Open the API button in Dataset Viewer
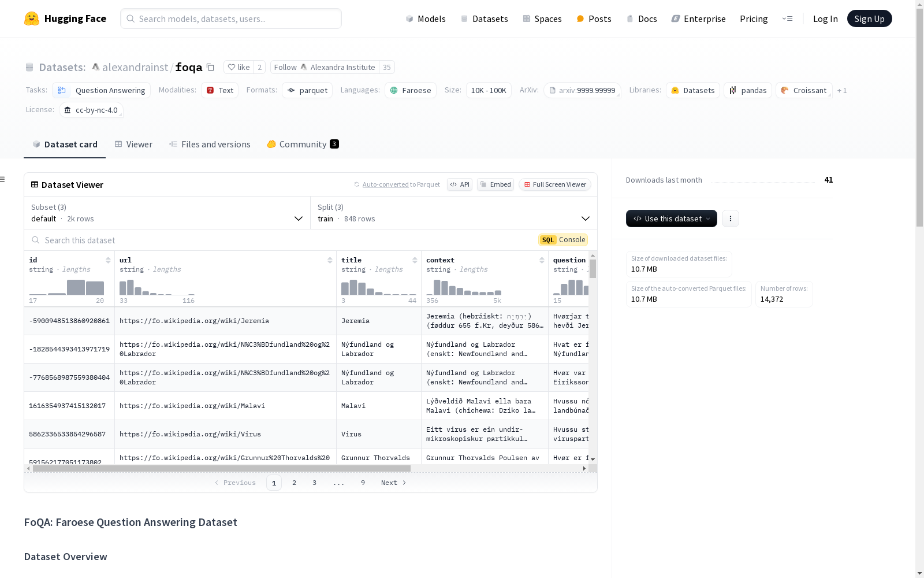The image size is (924, 578). 460,184
